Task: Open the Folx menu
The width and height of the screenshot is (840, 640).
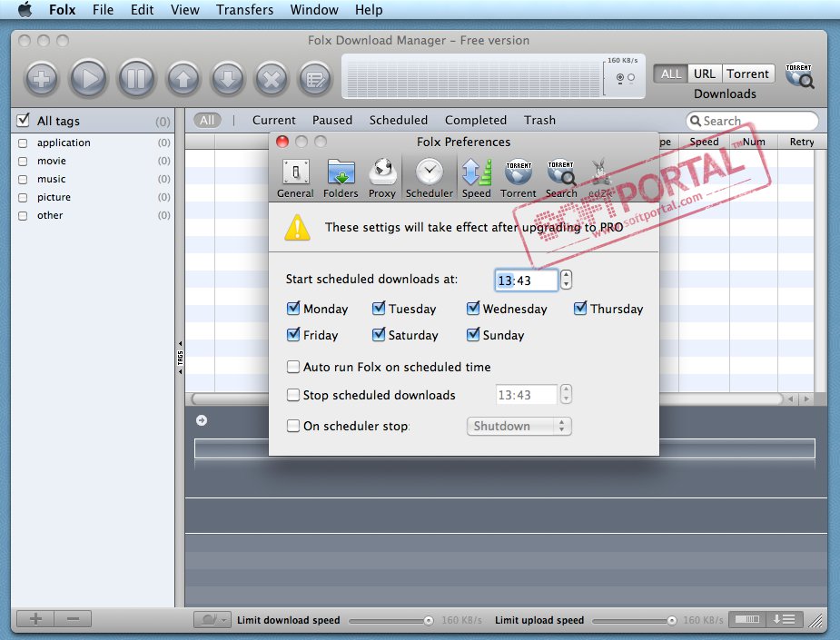Action: click(62, 10)
